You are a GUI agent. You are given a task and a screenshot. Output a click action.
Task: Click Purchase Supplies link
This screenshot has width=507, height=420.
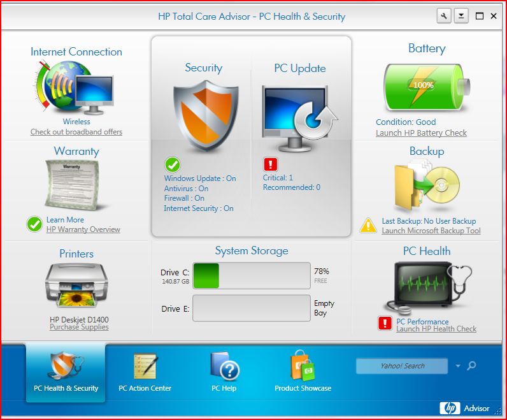(x=79, y=327)
